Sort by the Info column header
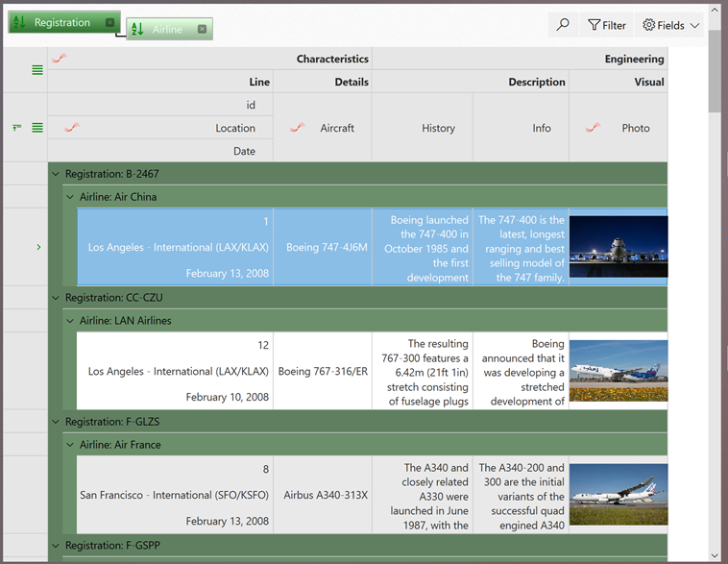The image size is (728, 564). [521, 128]
